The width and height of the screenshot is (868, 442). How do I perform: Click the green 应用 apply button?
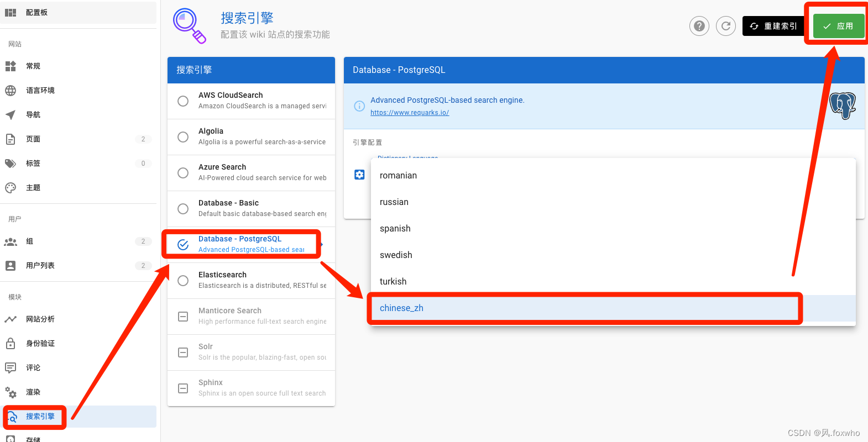(838, 26)
